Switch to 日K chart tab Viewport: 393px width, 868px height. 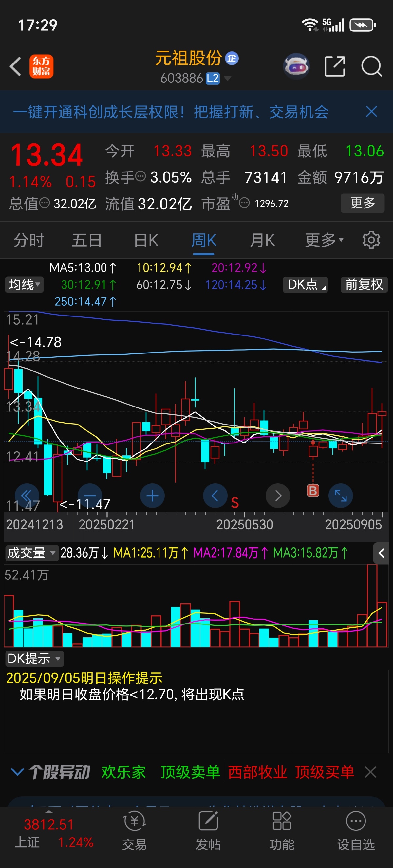[146, 241]
